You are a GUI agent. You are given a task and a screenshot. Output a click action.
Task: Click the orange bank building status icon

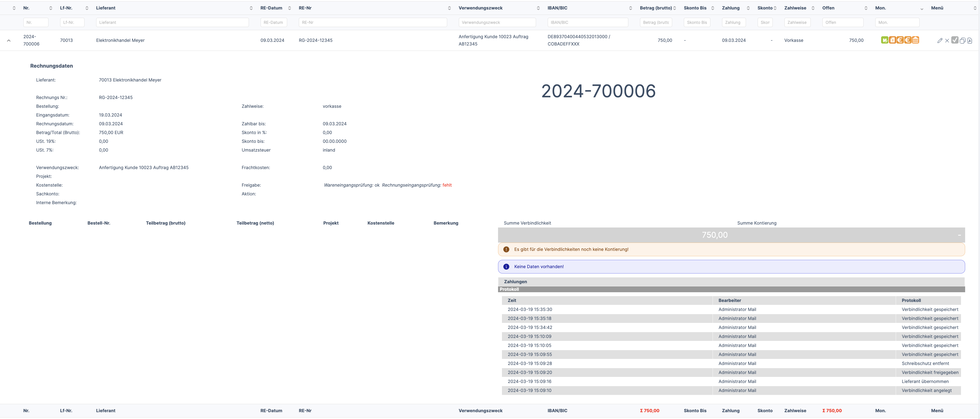(916, 40)
